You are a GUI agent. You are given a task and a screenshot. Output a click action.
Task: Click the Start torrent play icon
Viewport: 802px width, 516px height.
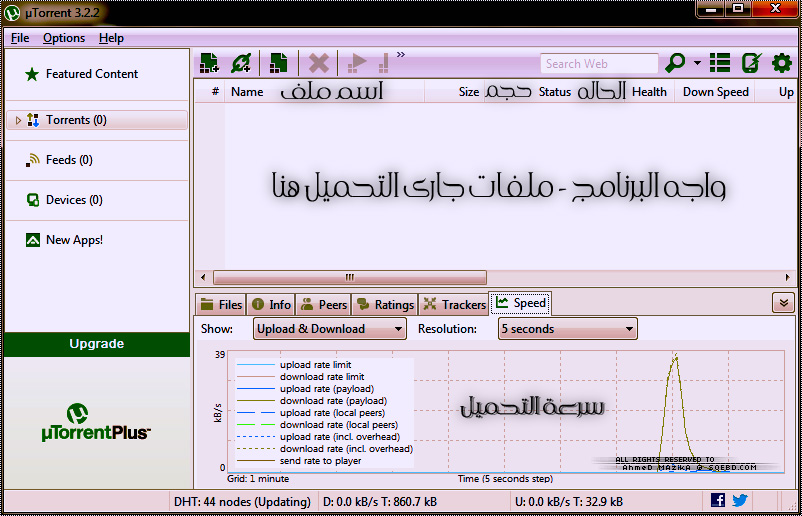click(x=357, y=63)
